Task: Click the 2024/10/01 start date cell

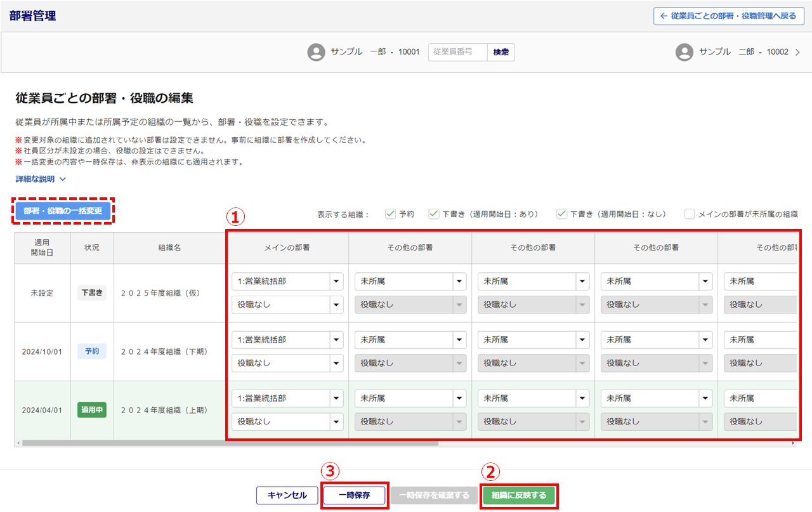Action: [42, 351]
